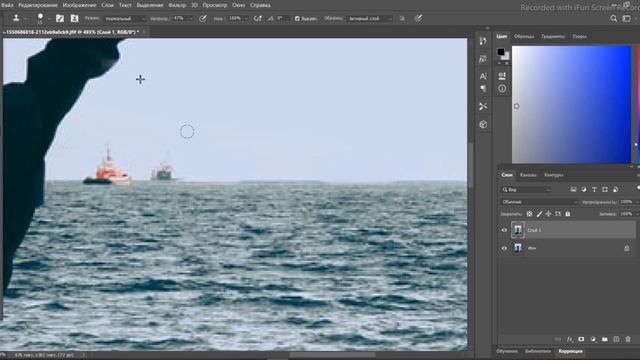The height and width of the screenshot is (360, 640).
Task: Toggle adjustment layer filter icon
Action: click(x=584, y=190)
